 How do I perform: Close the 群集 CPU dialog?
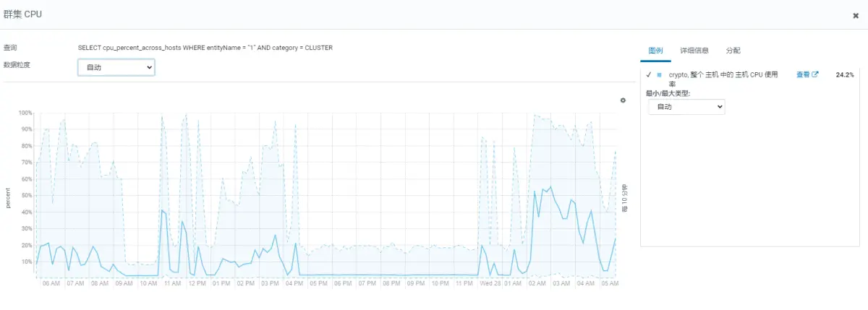coord(856,15)
